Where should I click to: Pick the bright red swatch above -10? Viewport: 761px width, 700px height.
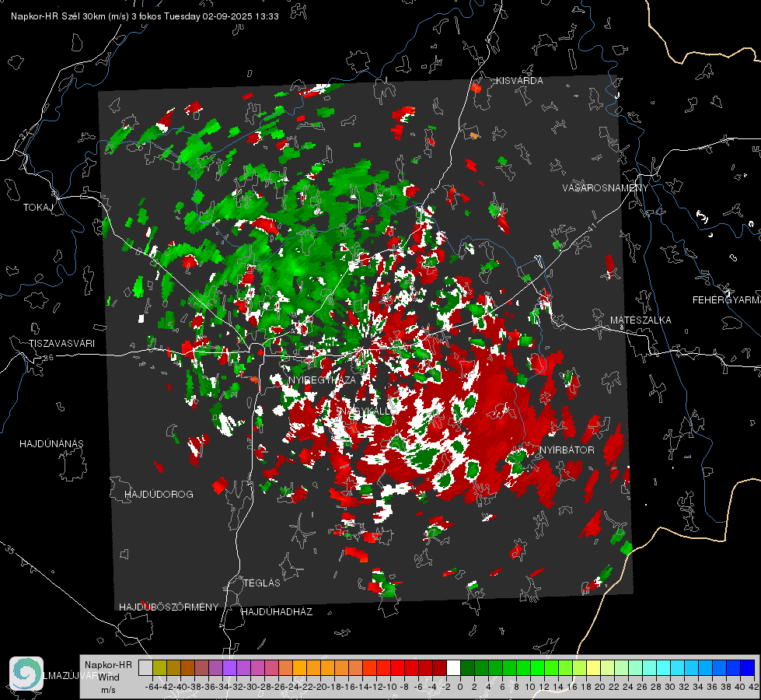397,667
